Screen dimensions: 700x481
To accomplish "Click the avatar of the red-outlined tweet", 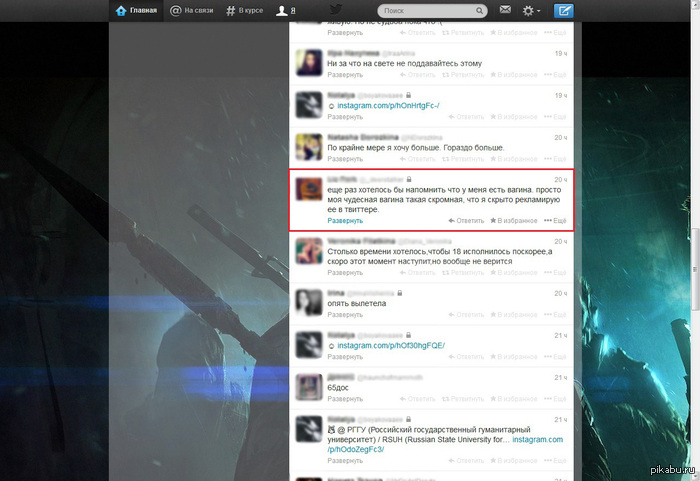I will [306, 190].
